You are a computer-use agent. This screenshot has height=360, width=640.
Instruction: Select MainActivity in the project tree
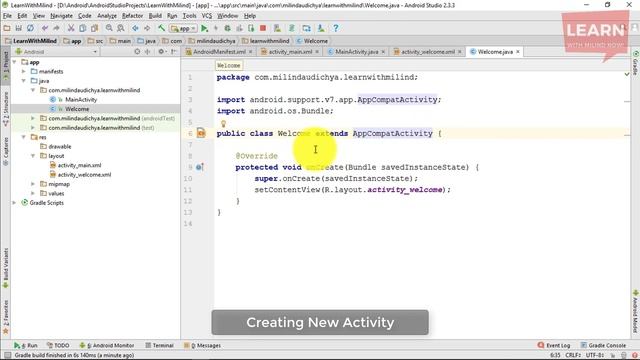[81, 100]
